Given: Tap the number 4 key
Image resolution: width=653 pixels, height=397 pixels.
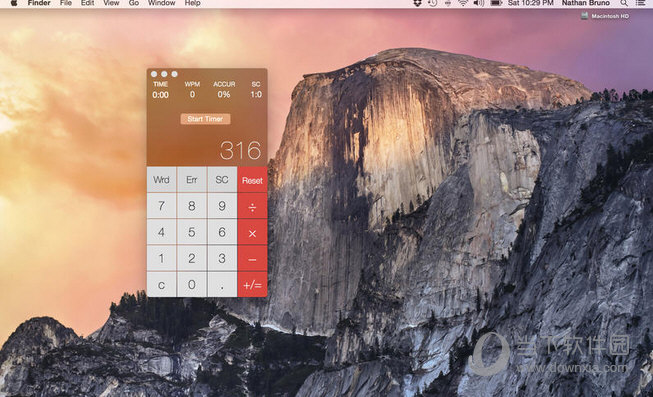Looking at the screenshot, I should (162, 232).
